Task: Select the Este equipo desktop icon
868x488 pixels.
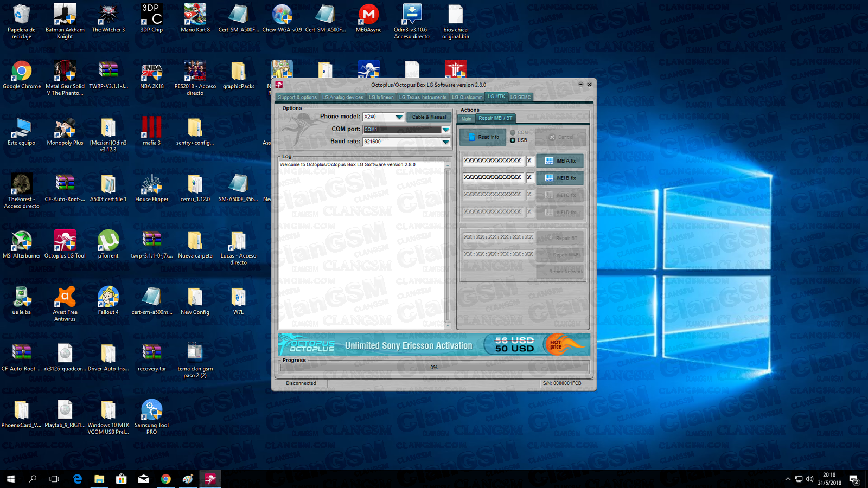Action: pos(22,132)
